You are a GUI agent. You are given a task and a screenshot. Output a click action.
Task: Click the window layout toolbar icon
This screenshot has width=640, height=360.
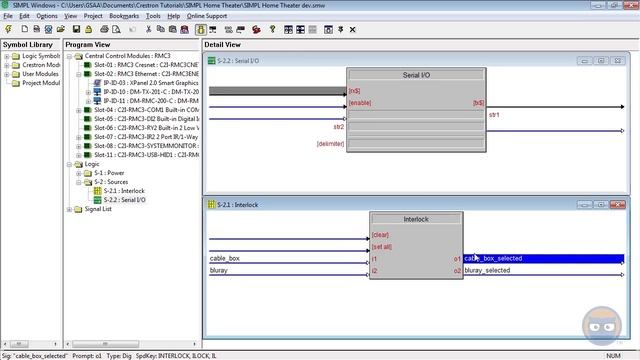tap(328, 29)
